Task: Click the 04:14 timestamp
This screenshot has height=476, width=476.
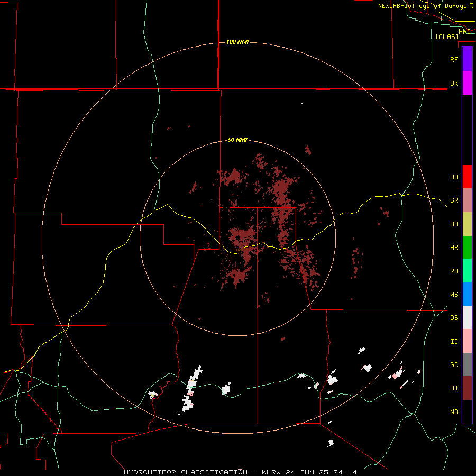Action: click(x=345, y=472)
